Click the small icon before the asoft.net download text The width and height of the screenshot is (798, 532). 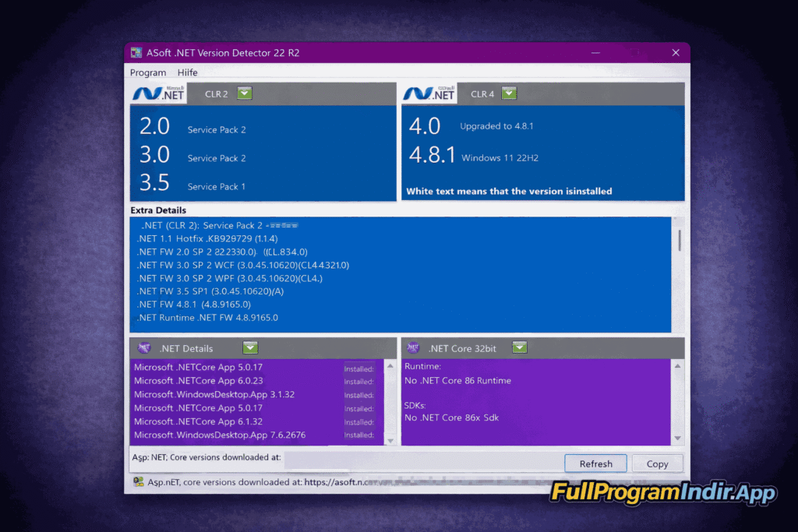137,482
